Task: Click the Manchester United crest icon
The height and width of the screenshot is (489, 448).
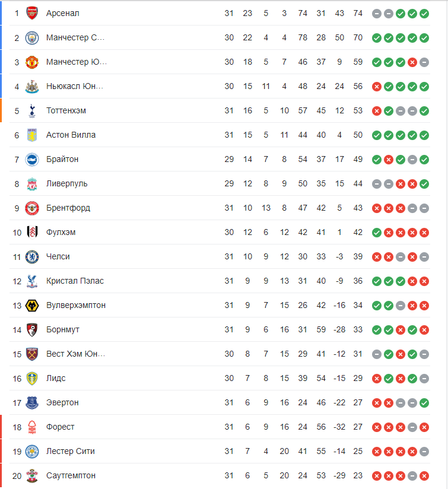Action: tap(32, 62)
